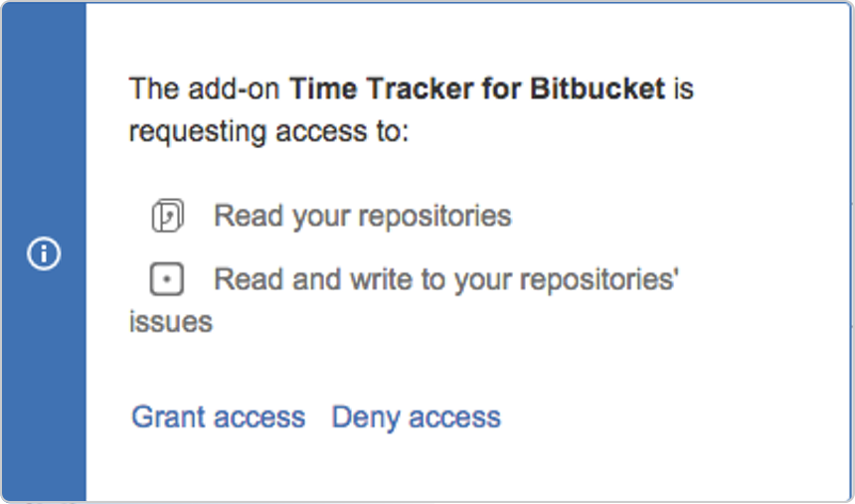
Task: Click the info icon in blue sidebar
Action: 44,253
